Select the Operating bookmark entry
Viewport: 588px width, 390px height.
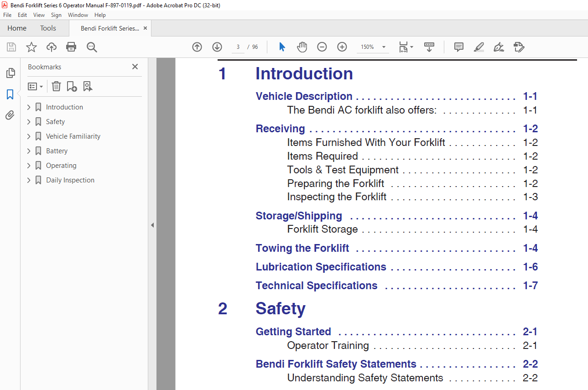[61, 166]
